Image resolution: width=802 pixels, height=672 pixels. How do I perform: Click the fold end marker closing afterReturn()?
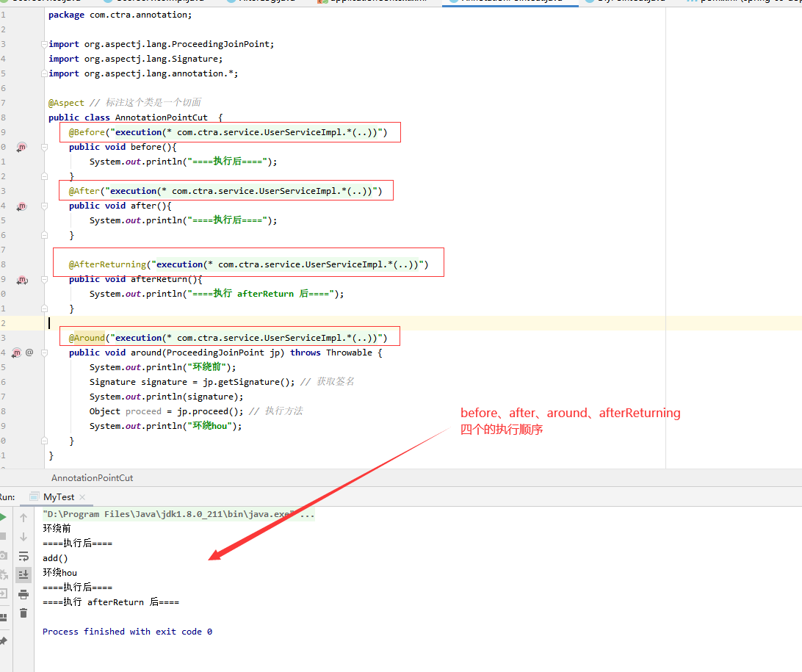coord(45,309)
